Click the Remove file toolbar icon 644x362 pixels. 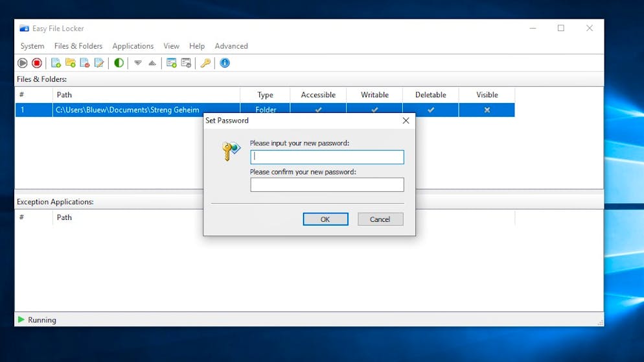85,63
